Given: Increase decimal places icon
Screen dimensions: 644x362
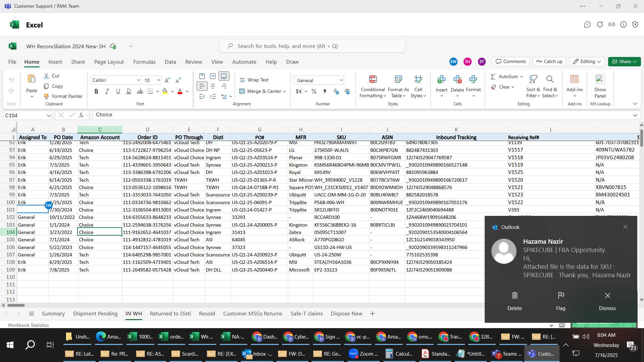Looking at the screenshot, I should [x=336, y=92].
